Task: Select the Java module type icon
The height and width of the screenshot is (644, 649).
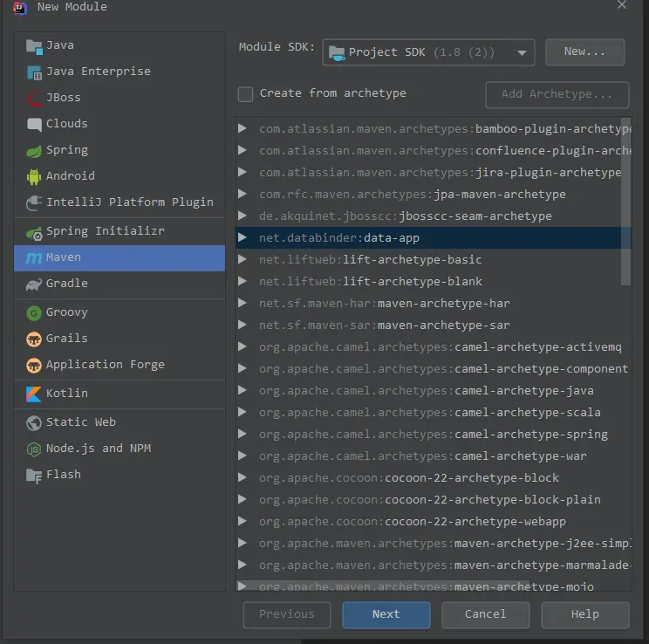Action: [x=34, y=46]
